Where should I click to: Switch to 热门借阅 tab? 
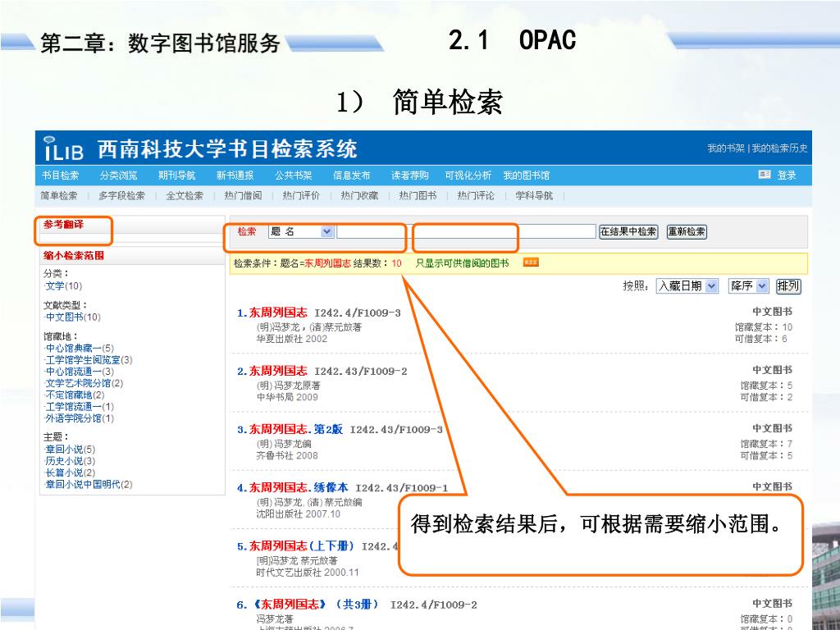pyautogui.click(x=243, y=195)
